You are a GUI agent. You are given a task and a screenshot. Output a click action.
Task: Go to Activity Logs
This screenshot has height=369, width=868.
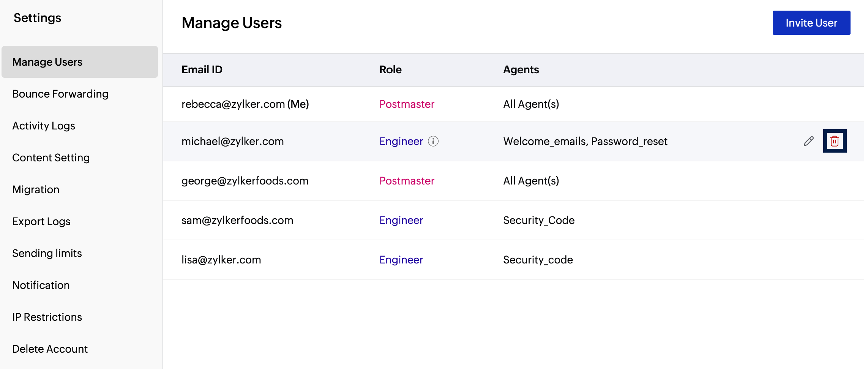[x=44, y=126]
